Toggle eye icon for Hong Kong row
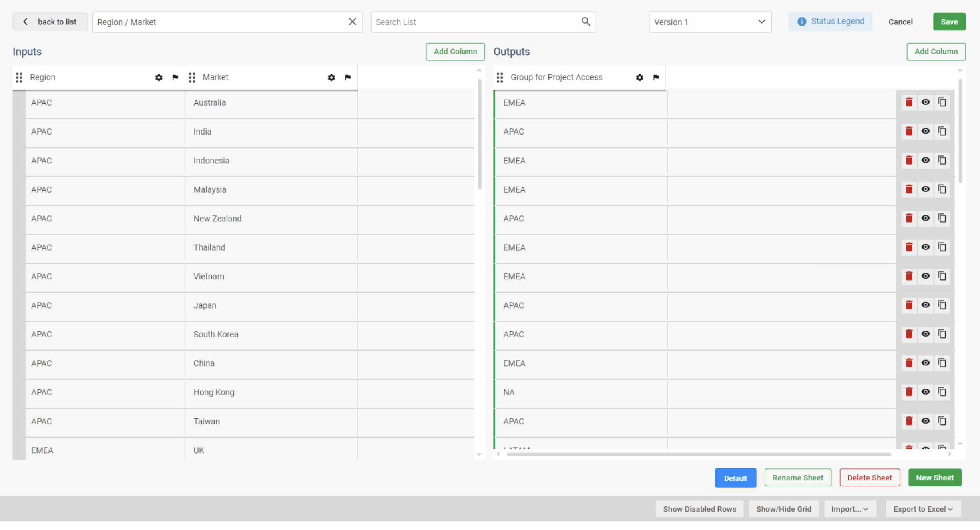The height and width of the screenshot is (530, 980). pyautogui.click(x=926, y=392)
